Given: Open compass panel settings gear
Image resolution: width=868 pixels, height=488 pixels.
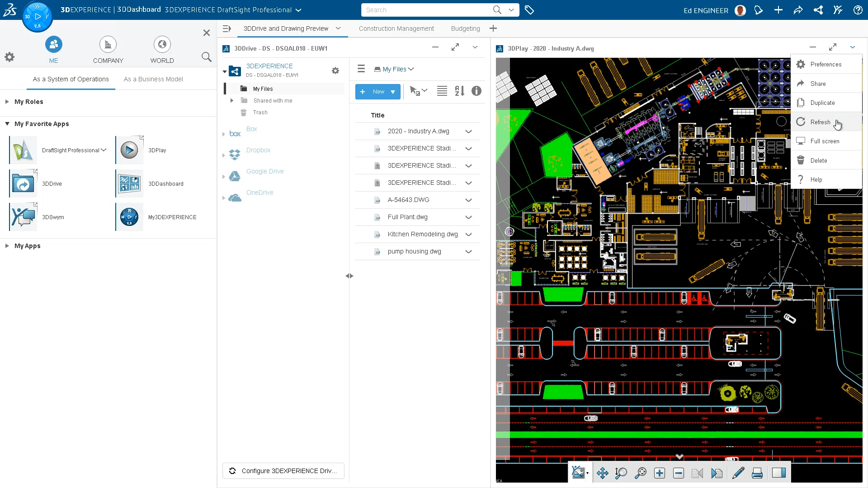Looking at the screenshot, I should pos(9,57).
